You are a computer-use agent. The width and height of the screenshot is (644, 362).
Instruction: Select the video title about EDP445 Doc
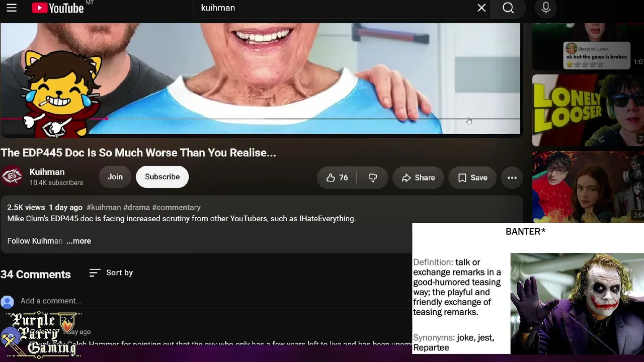138,153
